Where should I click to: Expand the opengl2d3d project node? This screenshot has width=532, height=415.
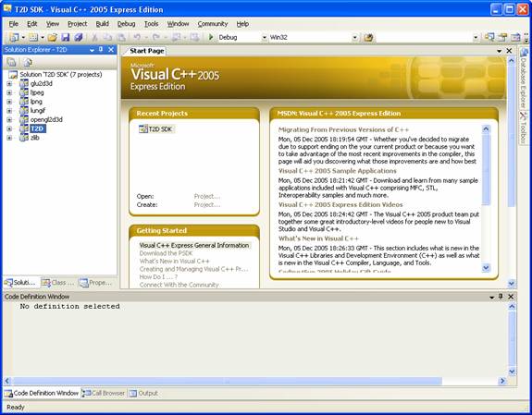point(9,119)
